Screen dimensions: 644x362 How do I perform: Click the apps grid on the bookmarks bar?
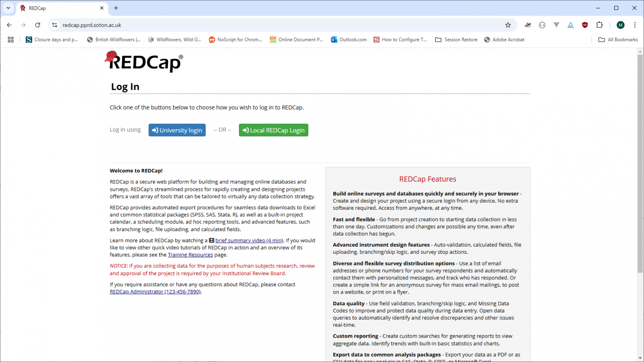pos(10,39)
